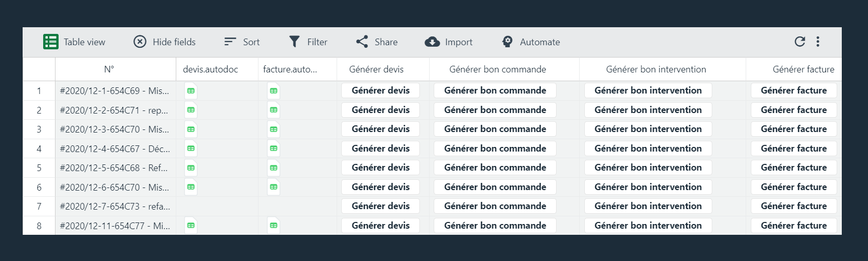Screen dimensions: 868x261
Task: Click the Import cloud icon
Action: 432,42
